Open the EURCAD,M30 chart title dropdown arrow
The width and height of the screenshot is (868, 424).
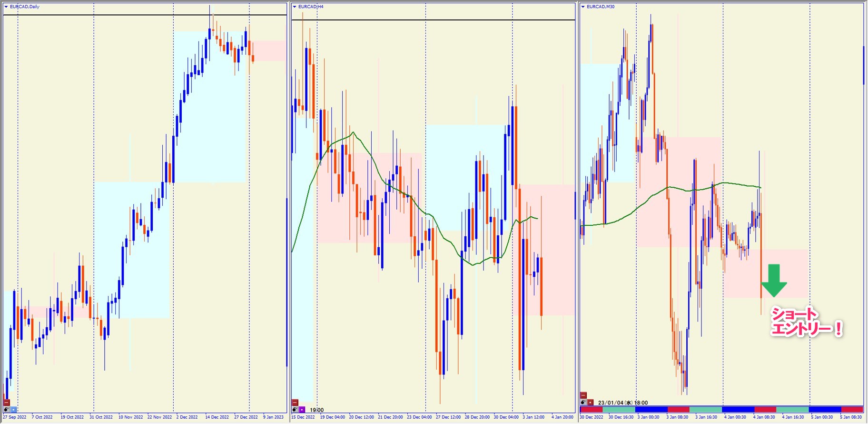[x=583, y=7]
